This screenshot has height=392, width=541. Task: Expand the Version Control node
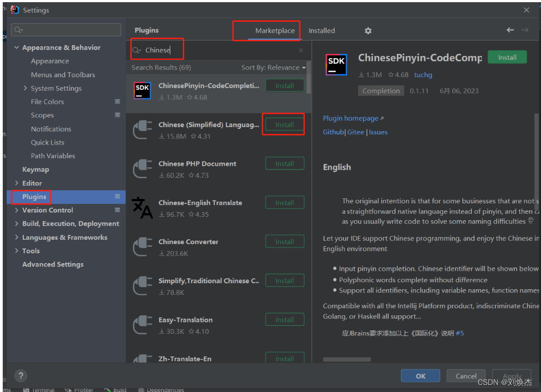click(x=16, y=210)
